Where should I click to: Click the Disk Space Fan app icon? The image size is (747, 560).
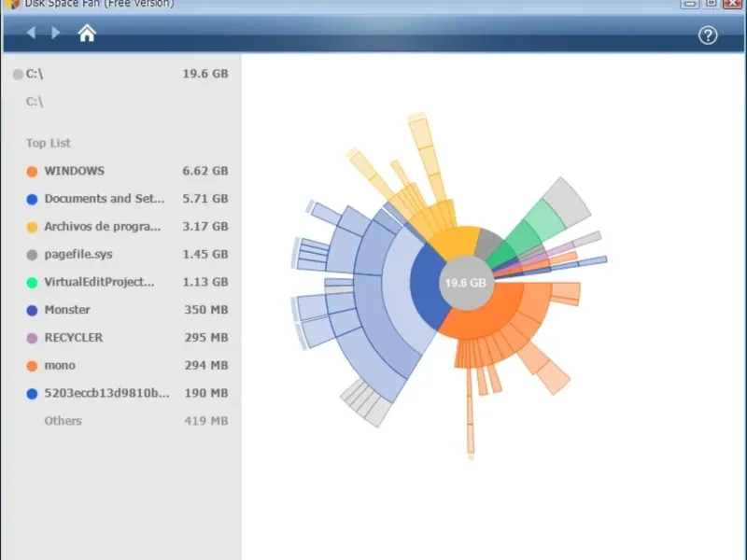tap(10, 4)
